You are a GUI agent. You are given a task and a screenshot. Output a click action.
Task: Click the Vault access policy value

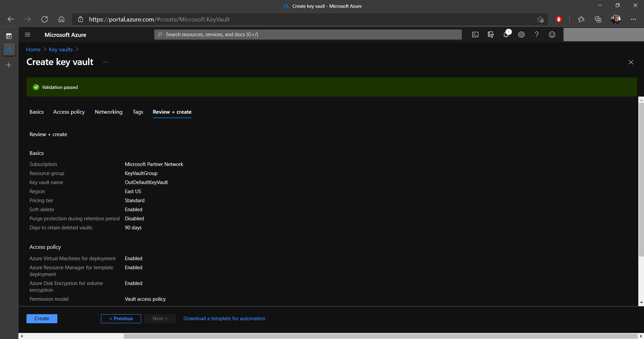(x=145, y=299)
